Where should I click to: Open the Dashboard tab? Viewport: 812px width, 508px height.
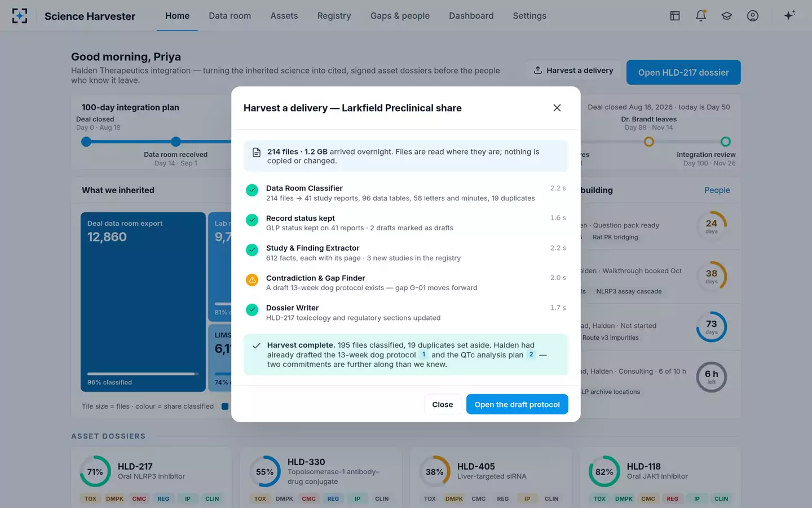(x=471, y=16)
